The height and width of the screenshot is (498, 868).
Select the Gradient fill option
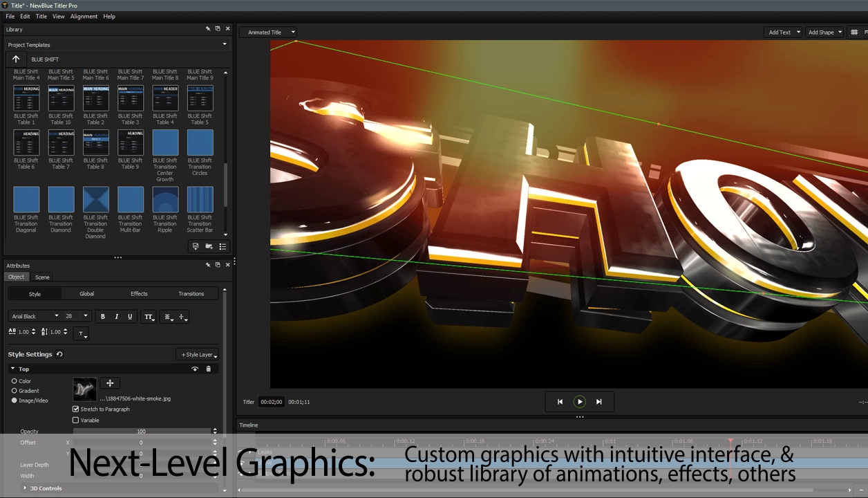point(15,391)
